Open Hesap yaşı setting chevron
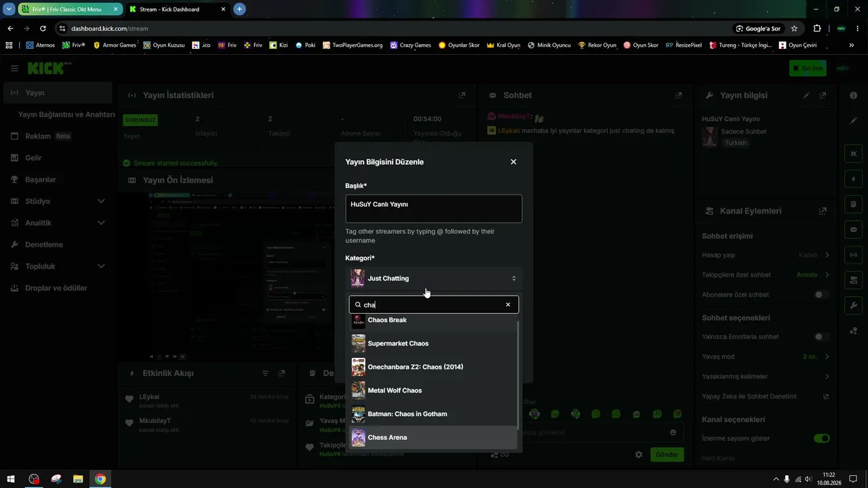The height and width of the screenshot is (488, 868). [x=827, y=255]
